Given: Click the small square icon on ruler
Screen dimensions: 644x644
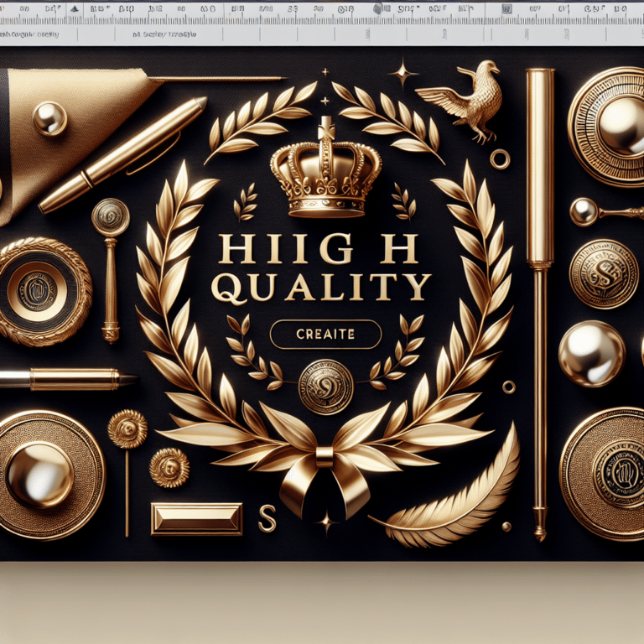Looking at the screenshot, I should point(508,9).
